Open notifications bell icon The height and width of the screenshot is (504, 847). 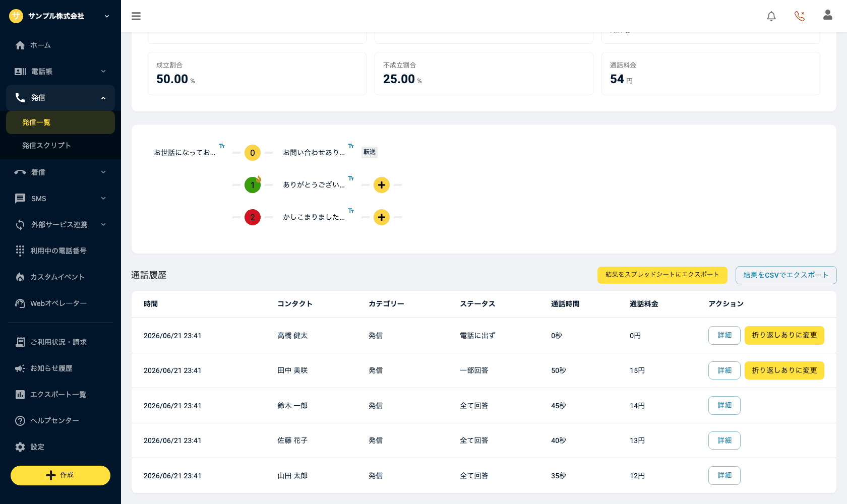pos(771,16)
